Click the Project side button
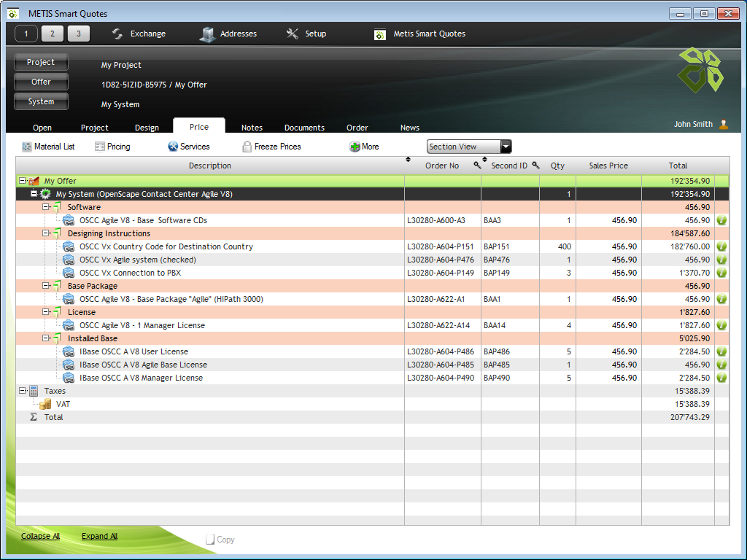 pos(41,63)
